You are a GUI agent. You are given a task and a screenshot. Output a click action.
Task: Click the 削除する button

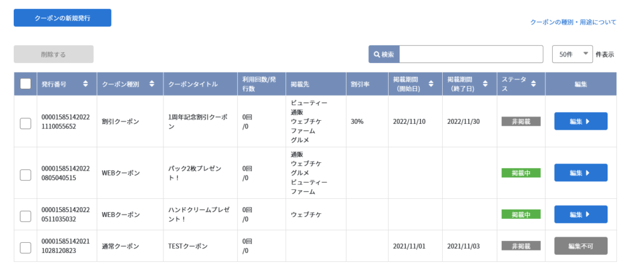(x=53, y=54)
